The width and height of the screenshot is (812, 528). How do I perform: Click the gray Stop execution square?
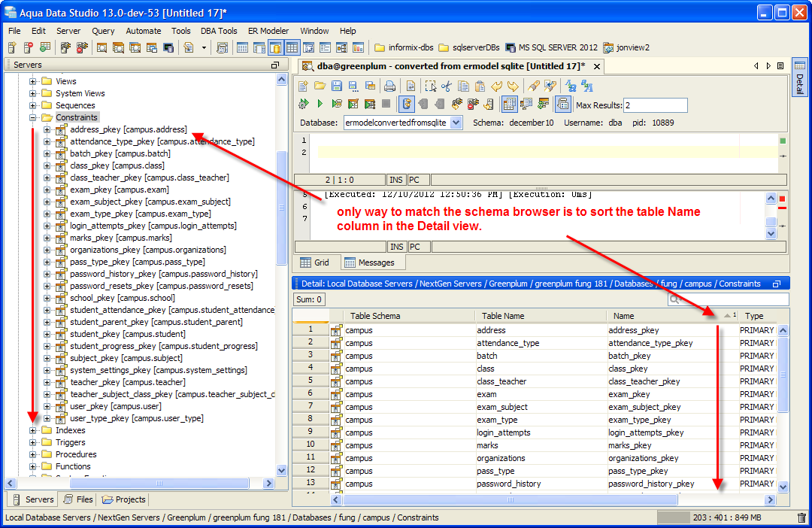386,104
